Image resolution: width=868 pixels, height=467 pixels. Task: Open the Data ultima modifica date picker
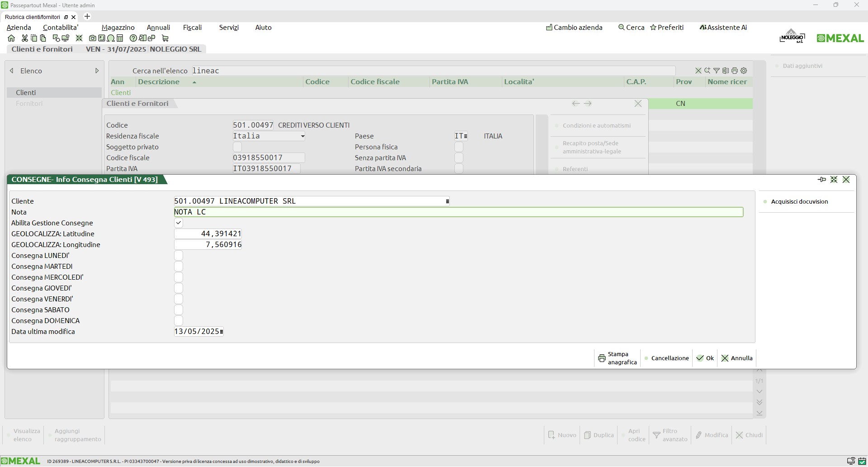pyautogui.click(x=222, y=332)
